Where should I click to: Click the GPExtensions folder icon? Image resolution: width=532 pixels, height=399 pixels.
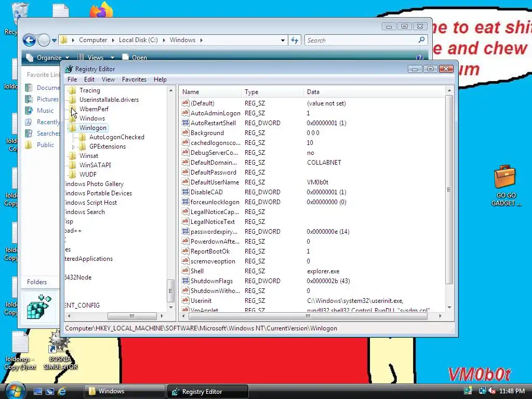tap(83, 146)
